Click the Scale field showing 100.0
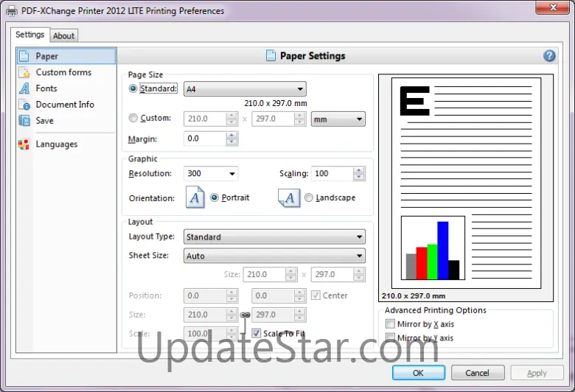The image size is (575, 392). [x=205, y=334]
